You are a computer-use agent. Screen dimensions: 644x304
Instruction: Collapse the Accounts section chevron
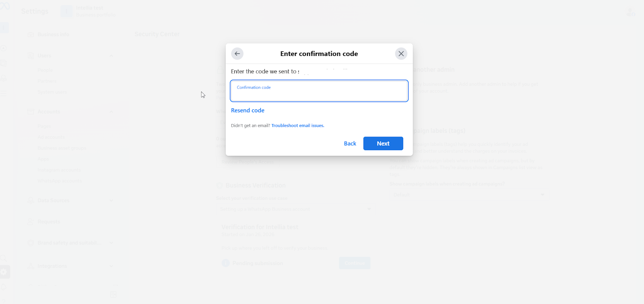tap(111, 112)
